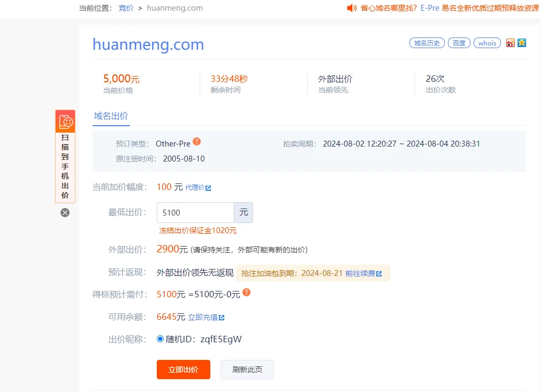
Task: Click external-link icon next to 立即充值
Action: pyautogui.click(x=222, y=318)
